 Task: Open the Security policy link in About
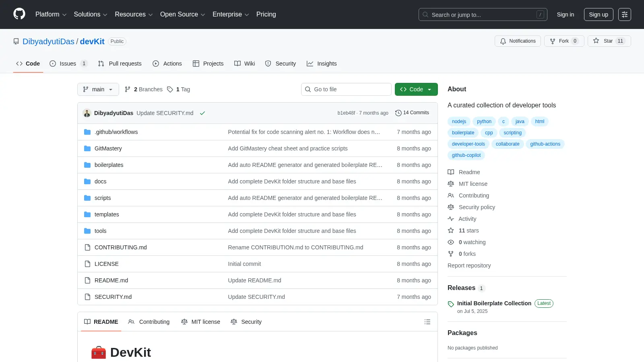tap(477, 207)
